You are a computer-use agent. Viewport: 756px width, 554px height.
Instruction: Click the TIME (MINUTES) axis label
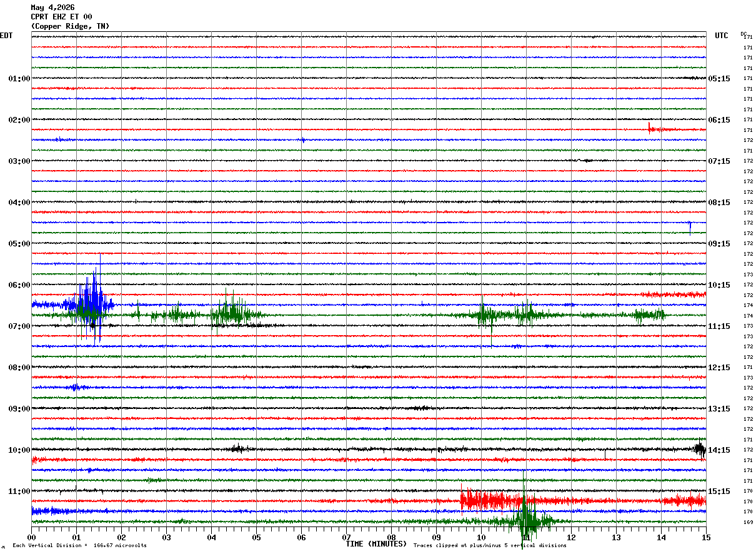(x=376, y=544)
